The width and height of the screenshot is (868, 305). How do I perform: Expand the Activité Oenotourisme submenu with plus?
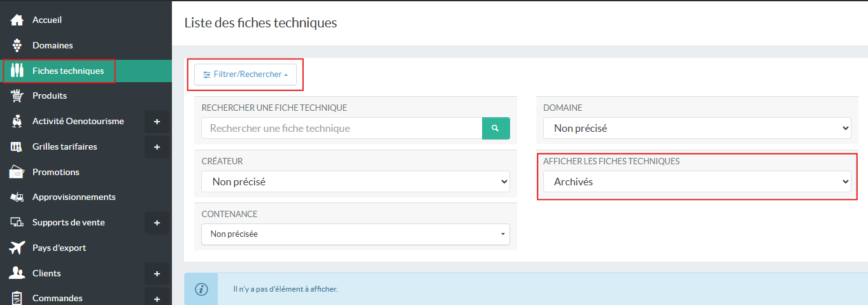pyautogui.click(x=157, y=122)
